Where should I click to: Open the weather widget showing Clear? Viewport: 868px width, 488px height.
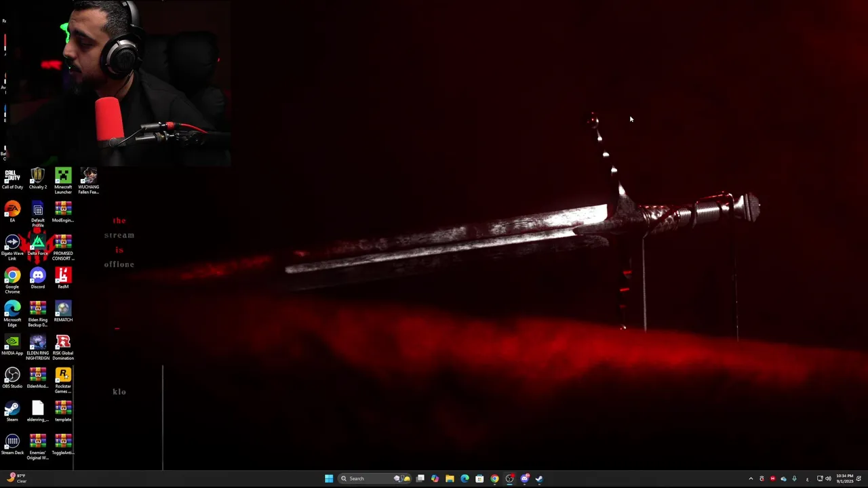coord(16,479)
